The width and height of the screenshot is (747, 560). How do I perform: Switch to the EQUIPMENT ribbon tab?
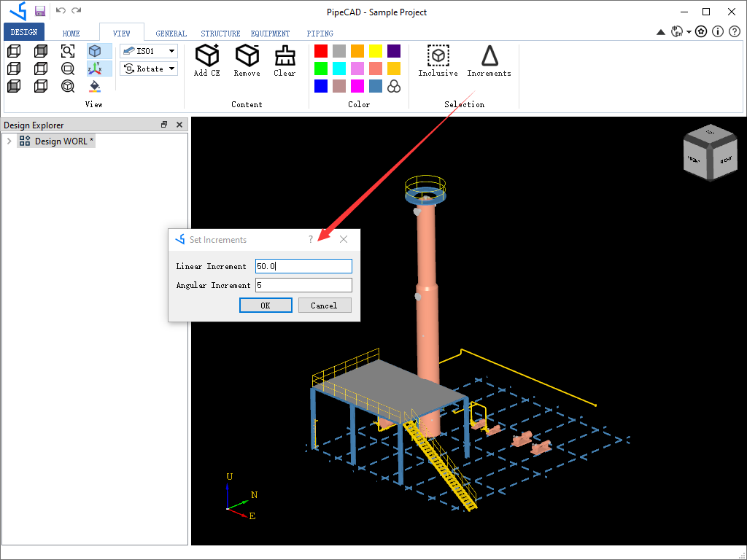click(x=270, y=34)
